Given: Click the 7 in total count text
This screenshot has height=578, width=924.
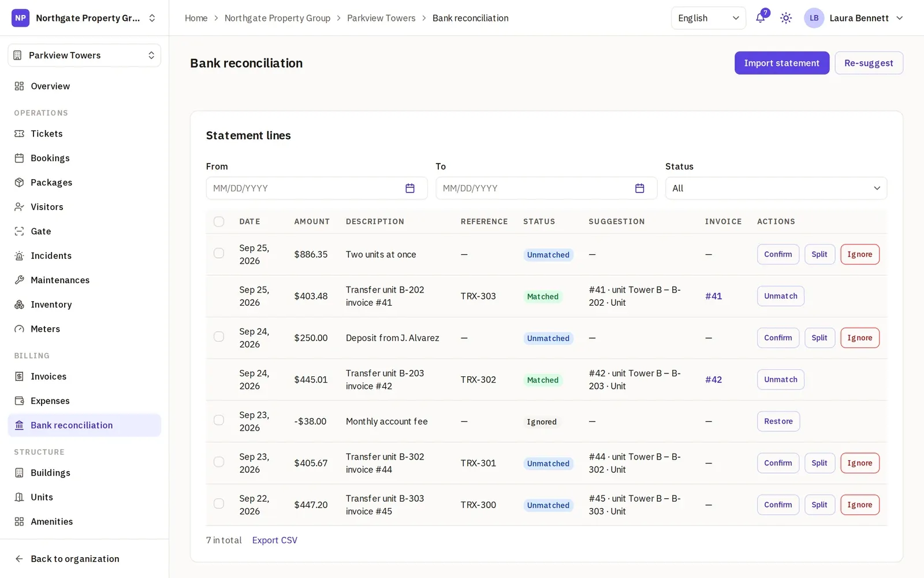Looking at the screenshot, I should click(x=224, y=540).
